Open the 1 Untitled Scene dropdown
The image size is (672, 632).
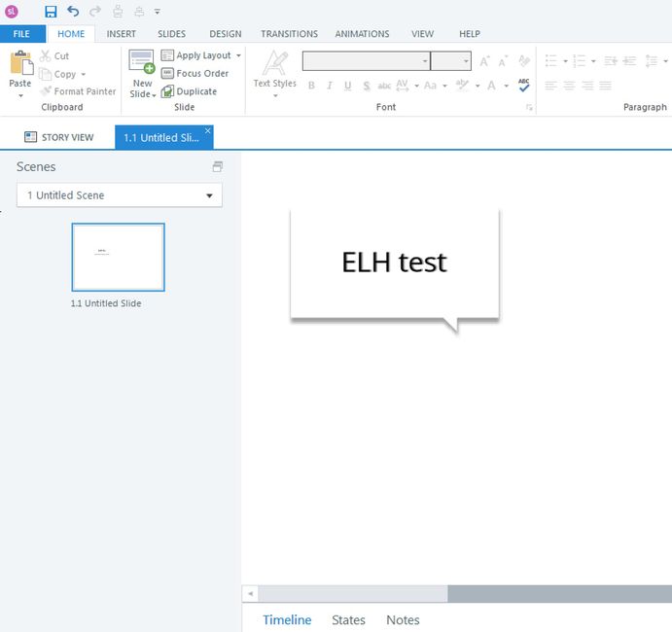coord(120,195)
